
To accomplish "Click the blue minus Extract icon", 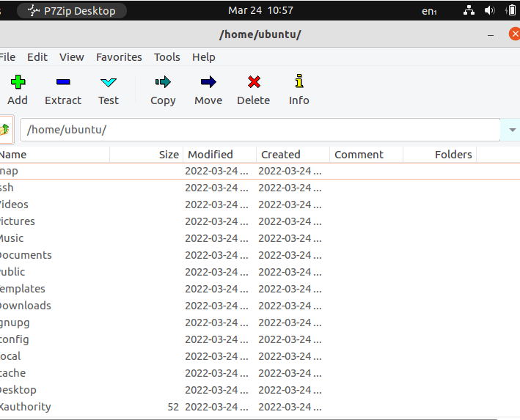I will click(x=63, y=82).
